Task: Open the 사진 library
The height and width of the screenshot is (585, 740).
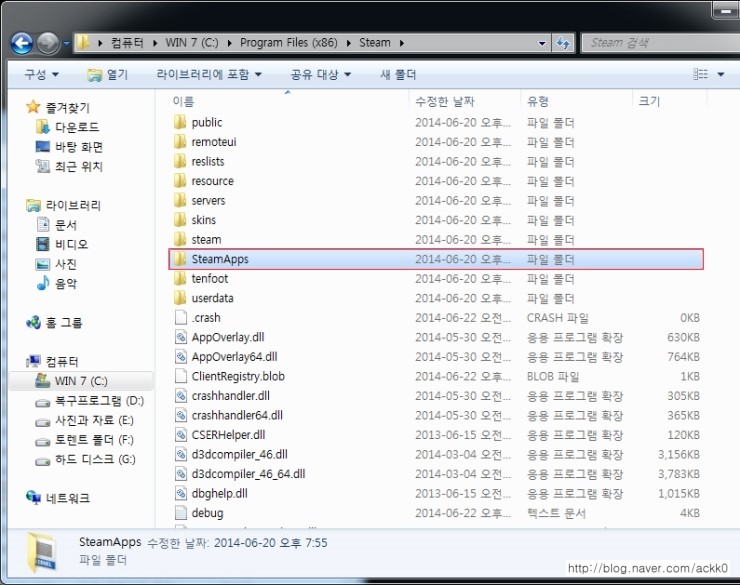Action: click(x=57, y=264)
